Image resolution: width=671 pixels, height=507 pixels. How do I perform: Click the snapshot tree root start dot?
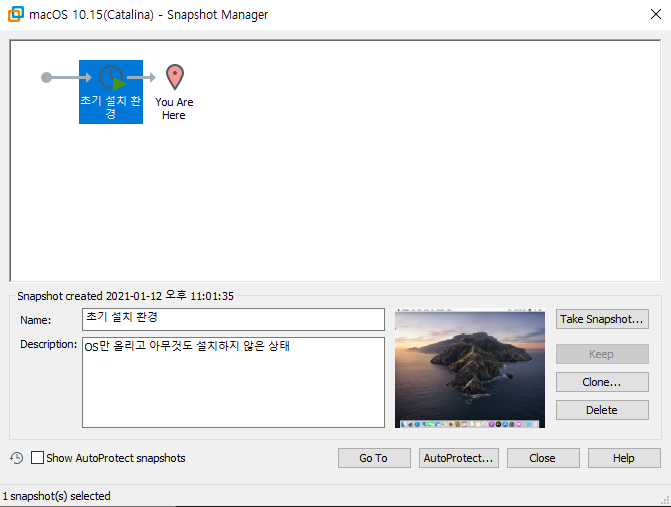[46, 77]
